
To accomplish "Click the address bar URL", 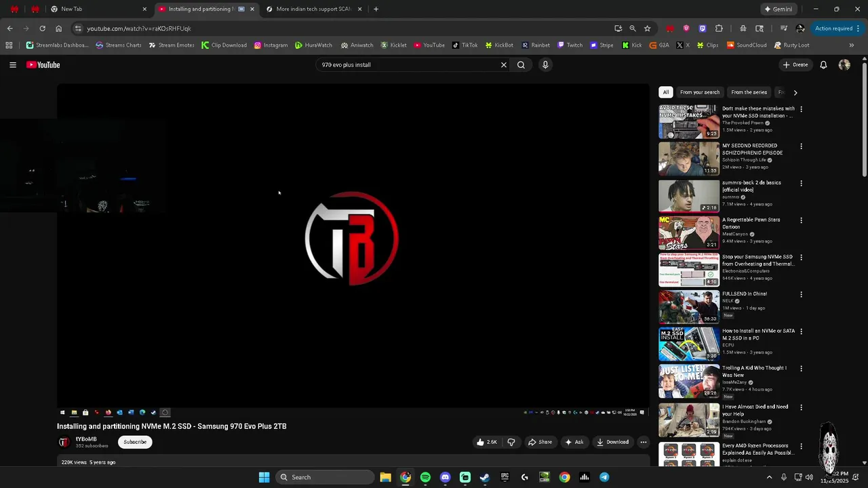I will (x=139, y=28).
